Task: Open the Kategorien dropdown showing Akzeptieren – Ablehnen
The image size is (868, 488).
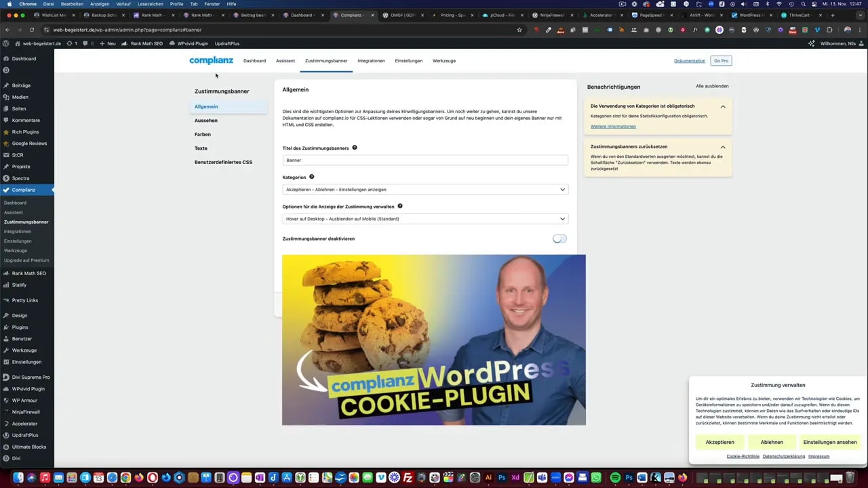Action: coord(425,189)
